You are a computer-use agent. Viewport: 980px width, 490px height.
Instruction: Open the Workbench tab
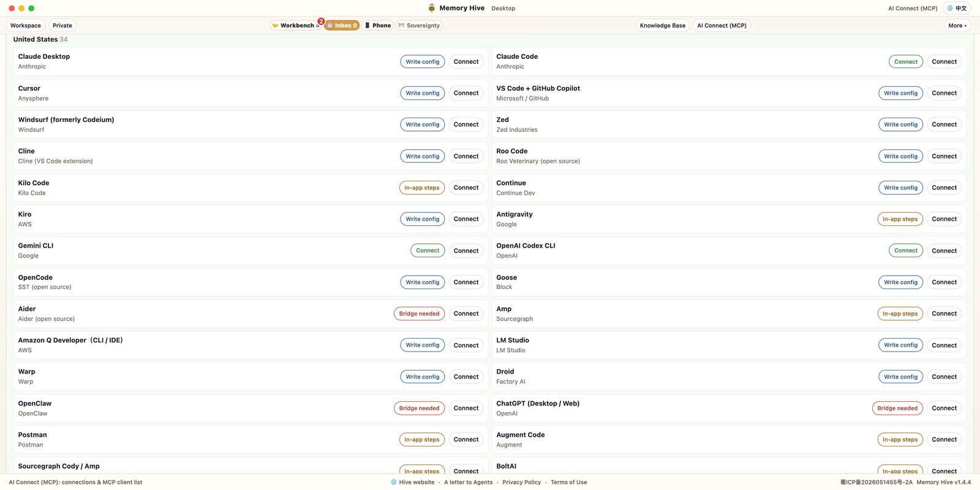tap(296, 26)
